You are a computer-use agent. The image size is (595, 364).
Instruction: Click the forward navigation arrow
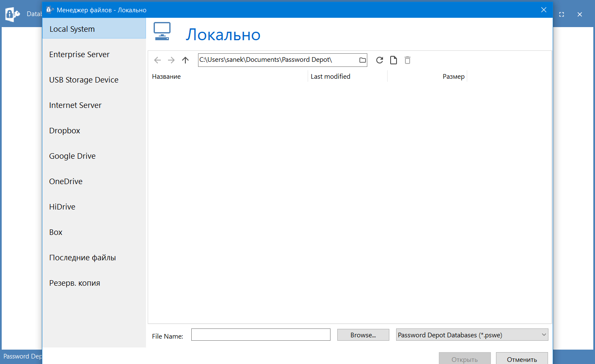[171, 60]
